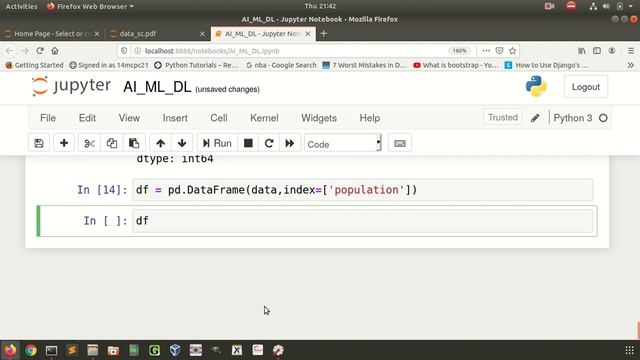
Task: Open Firefox hamburger menu
Action: coord(631,51)
